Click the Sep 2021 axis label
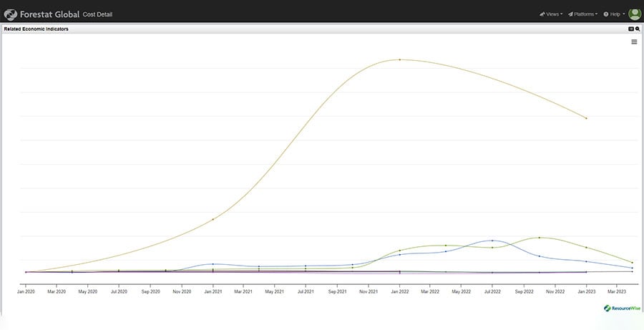 tap(337, 291)
